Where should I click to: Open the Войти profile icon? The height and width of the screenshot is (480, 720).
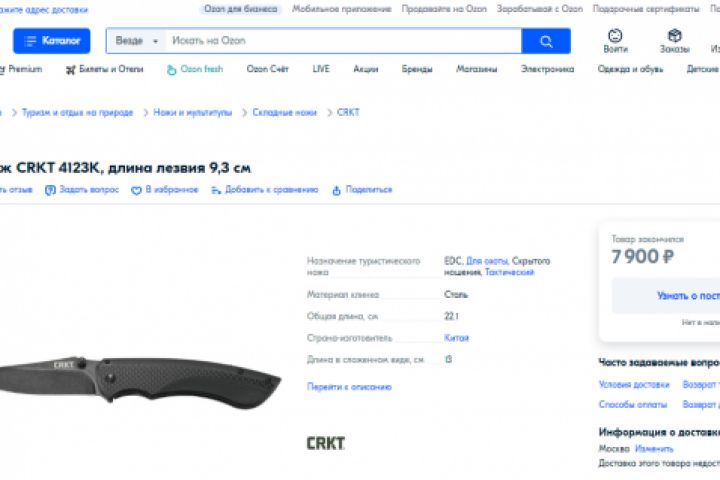point(615,35)
